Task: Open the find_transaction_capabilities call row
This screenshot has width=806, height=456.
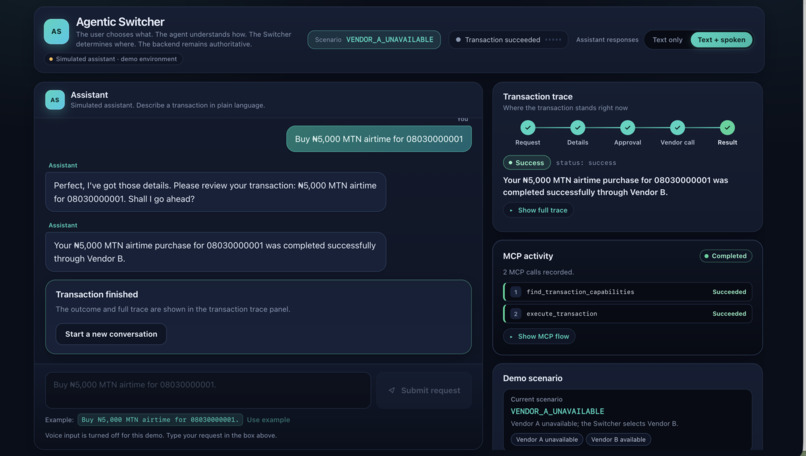Action: tap(627, 292)
